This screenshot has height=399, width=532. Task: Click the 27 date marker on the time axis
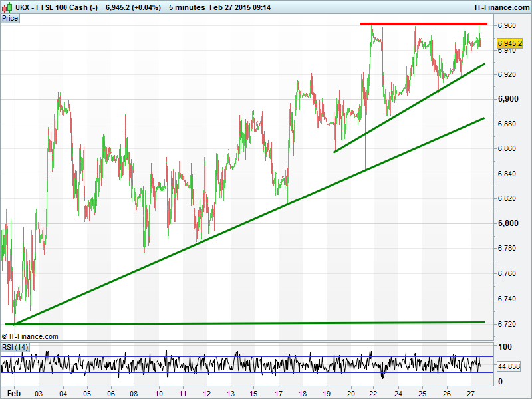(x=470, y=393)
